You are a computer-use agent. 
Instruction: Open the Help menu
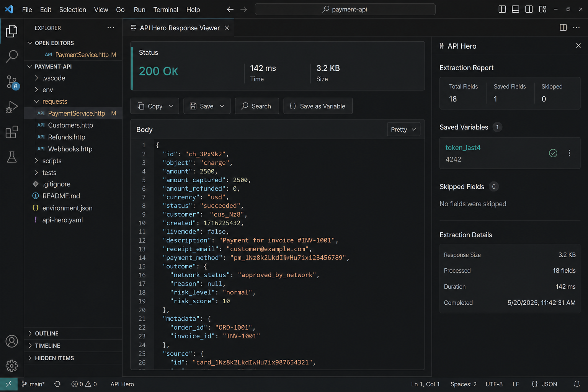pyautogui.click(x=193, y=10)
